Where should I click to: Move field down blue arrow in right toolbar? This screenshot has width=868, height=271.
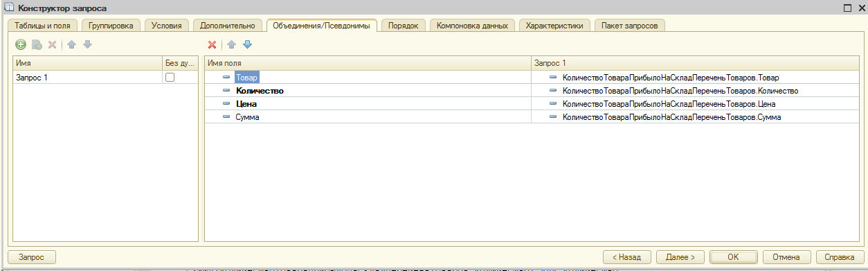(x=248, y=44)
